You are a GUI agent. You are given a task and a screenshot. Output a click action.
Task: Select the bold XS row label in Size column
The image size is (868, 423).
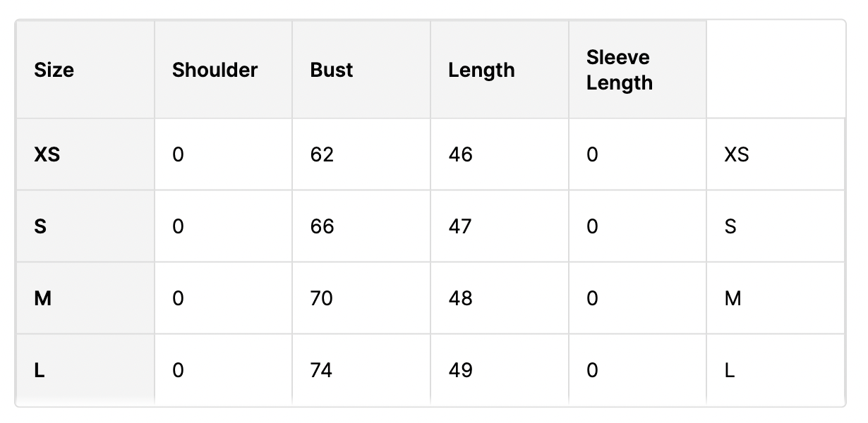coord(47,154)
